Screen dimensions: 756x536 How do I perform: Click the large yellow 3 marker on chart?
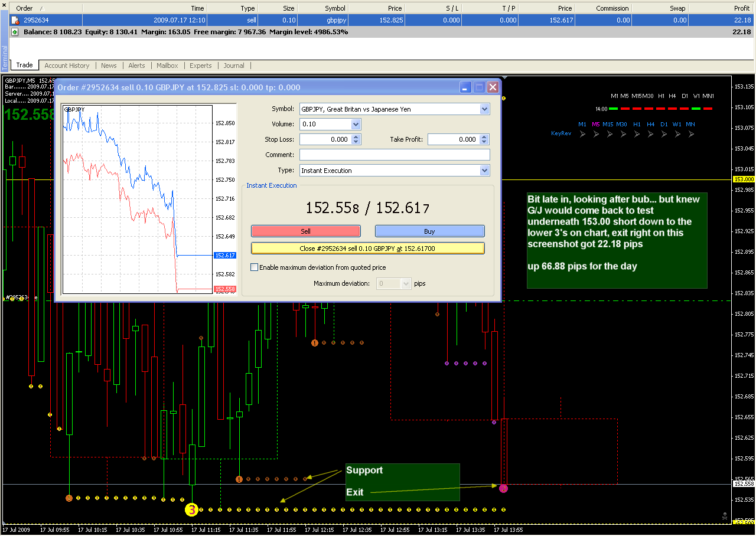[191, 509]
